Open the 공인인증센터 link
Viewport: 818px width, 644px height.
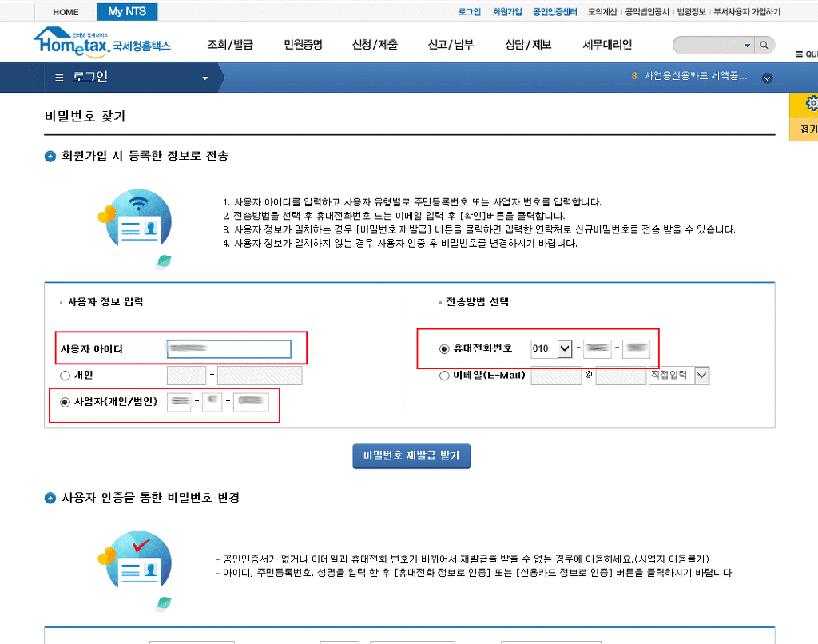(x=554, y=11)
